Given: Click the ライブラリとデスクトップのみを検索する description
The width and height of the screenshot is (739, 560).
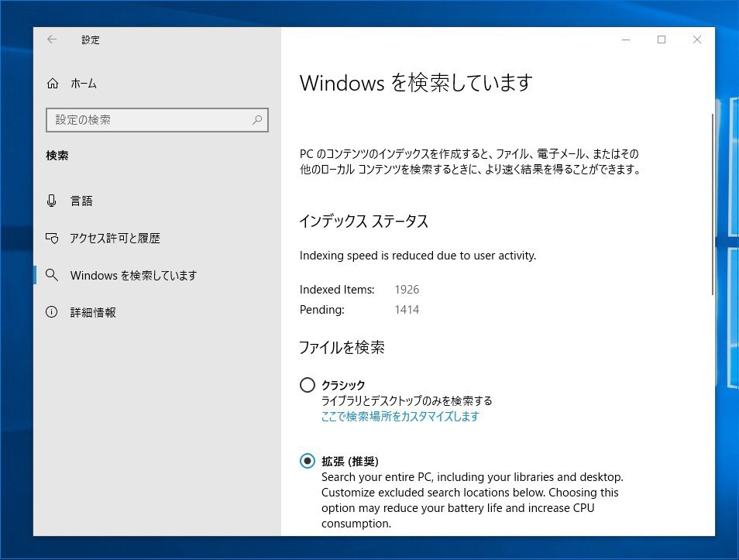Looking at the screenshot, I should pos(407,400).
